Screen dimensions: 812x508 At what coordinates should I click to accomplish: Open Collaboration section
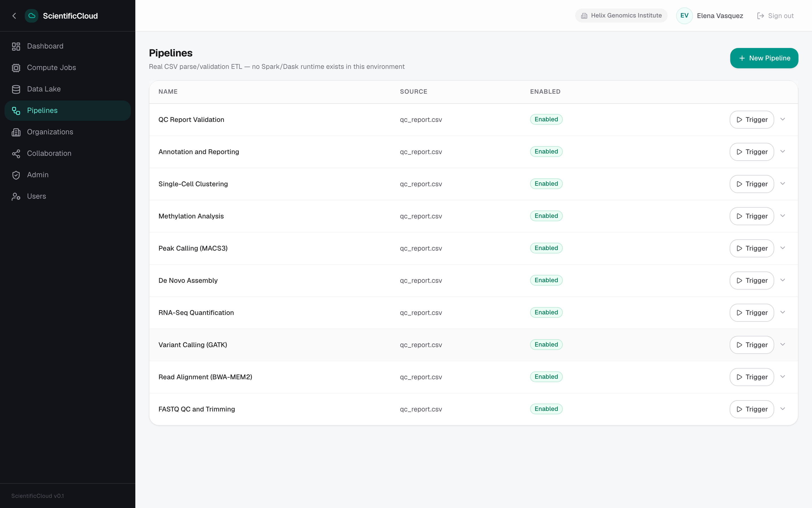67,154
